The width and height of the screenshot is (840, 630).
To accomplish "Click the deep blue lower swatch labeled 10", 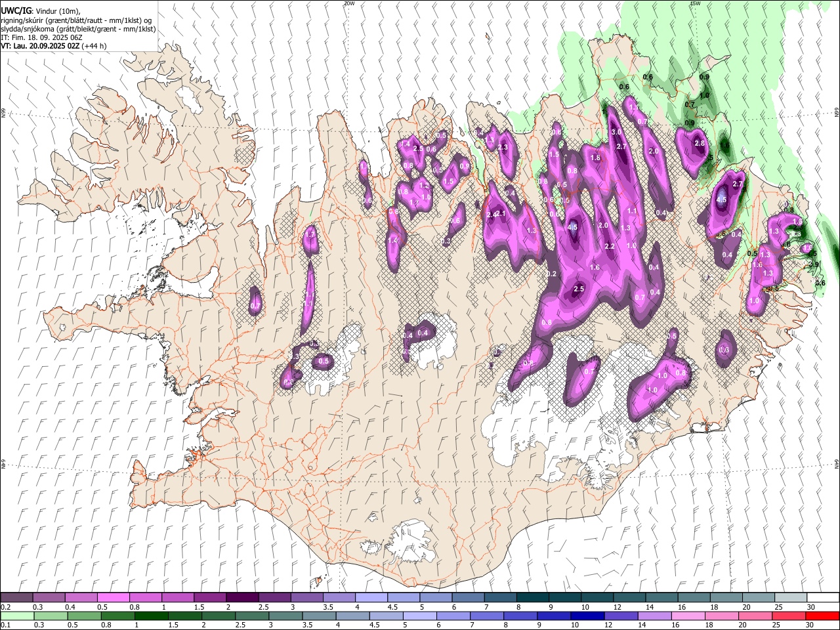I will [587, 616].
